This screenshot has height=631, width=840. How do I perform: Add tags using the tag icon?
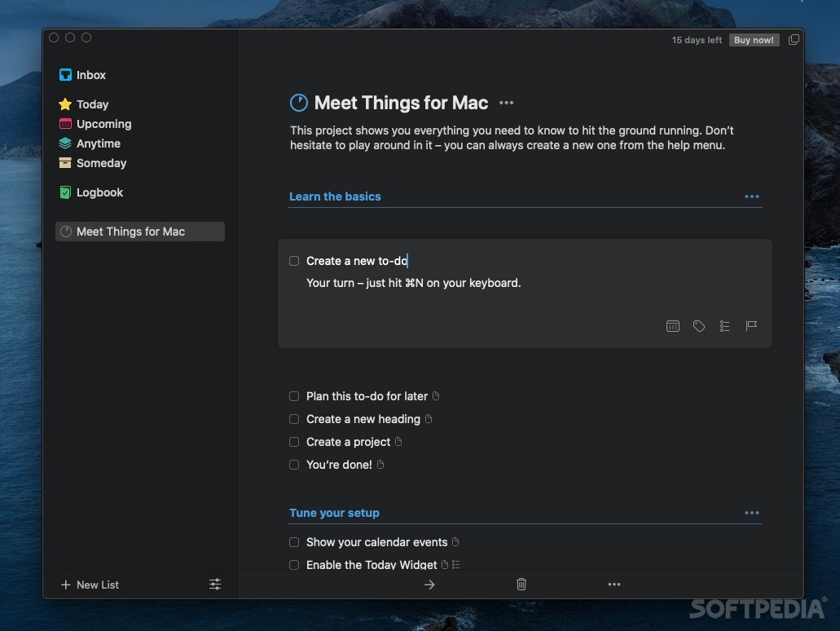coord(698,326)
